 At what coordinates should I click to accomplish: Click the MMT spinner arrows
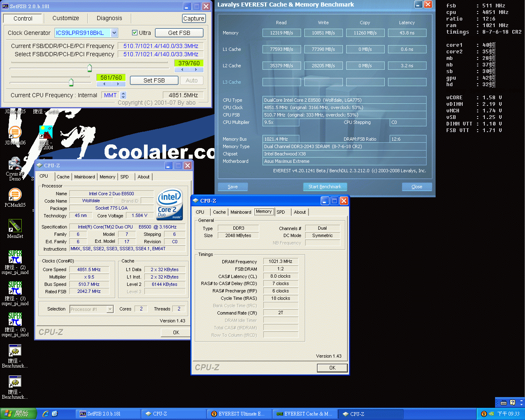pyautogui.click(x=123, y=95)
